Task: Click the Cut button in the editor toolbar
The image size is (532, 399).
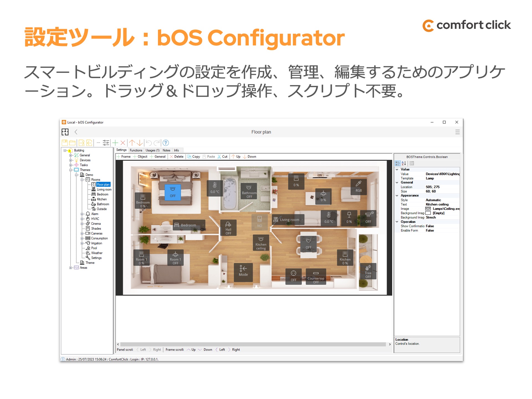Action: tap(222, 157)
